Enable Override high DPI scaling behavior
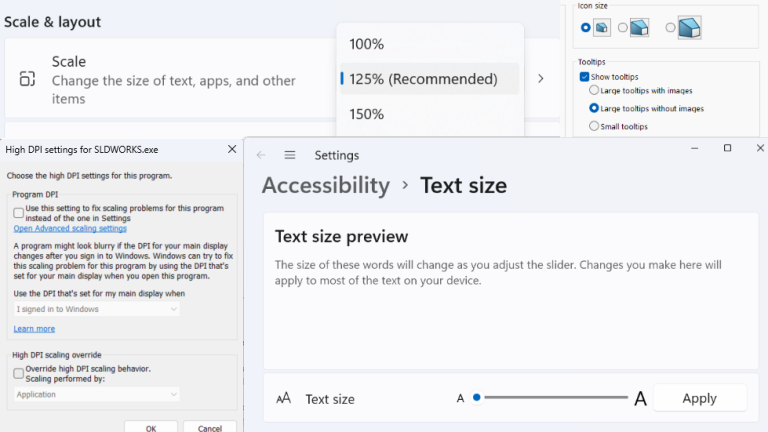The height and width of the screenshot is (432, 768). (18, 373)
